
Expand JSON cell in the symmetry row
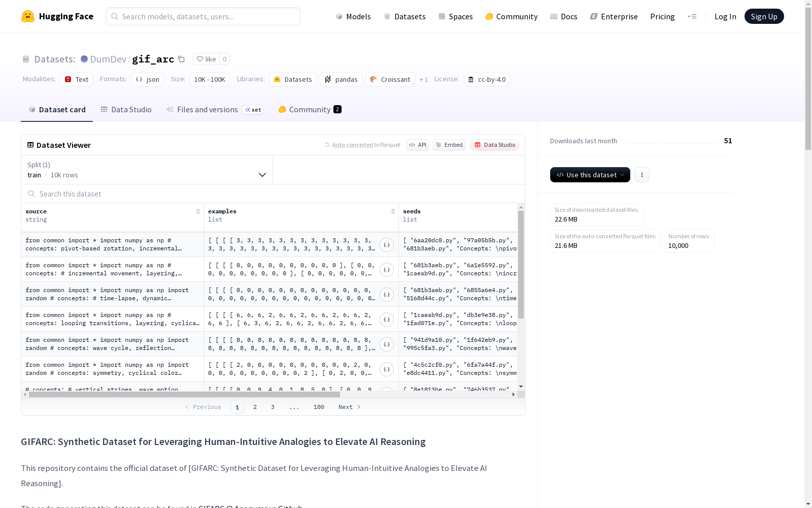tap(387, 369)
